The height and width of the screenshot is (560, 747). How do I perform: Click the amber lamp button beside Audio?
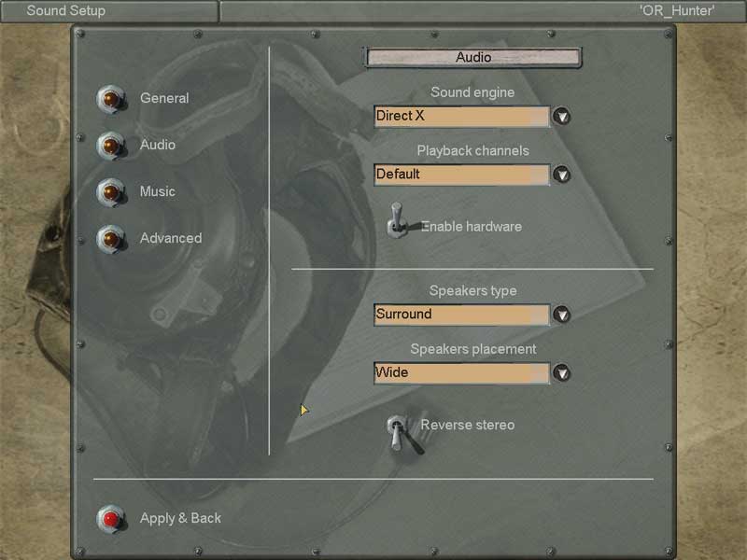[111, 146]
